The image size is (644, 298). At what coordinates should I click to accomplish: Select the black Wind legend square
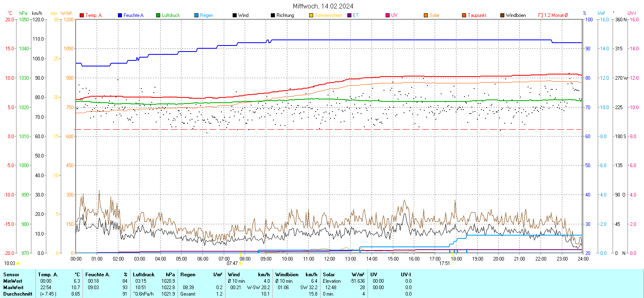(235, 15)
